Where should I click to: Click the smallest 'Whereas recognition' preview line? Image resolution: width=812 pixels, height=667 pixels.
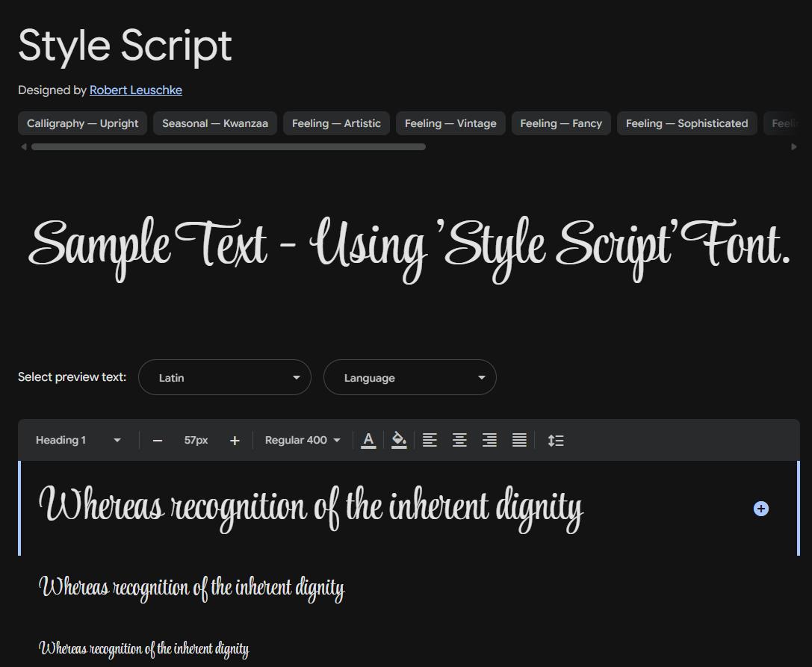pyautogui.click(x=144, y=648)
